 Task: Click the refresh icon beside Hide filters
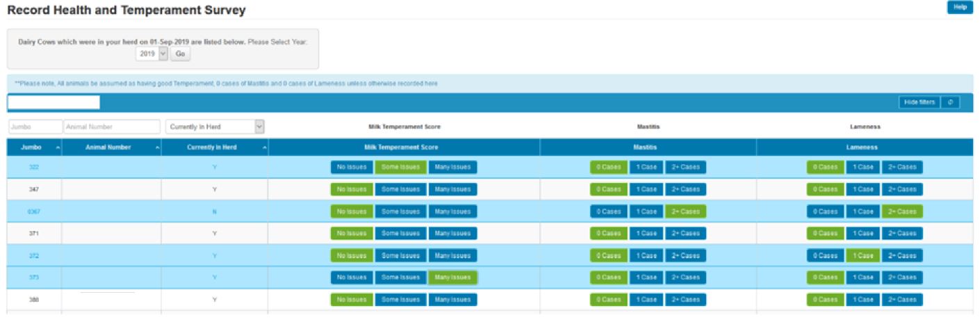click(950, 102)
